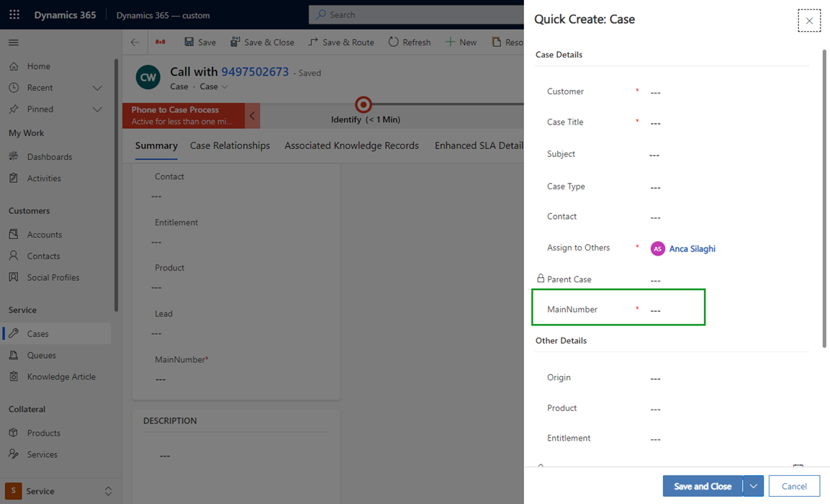This screenshot has height=504, width=830.
Task: Save the case record using the Save icon
Action: [199, 42]
